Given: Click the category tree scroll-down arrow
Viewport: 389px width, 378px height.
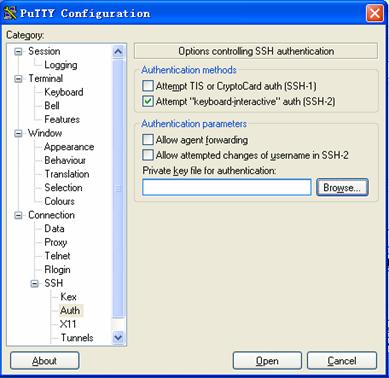Looking at the screenshot, I should click(118, 337).
